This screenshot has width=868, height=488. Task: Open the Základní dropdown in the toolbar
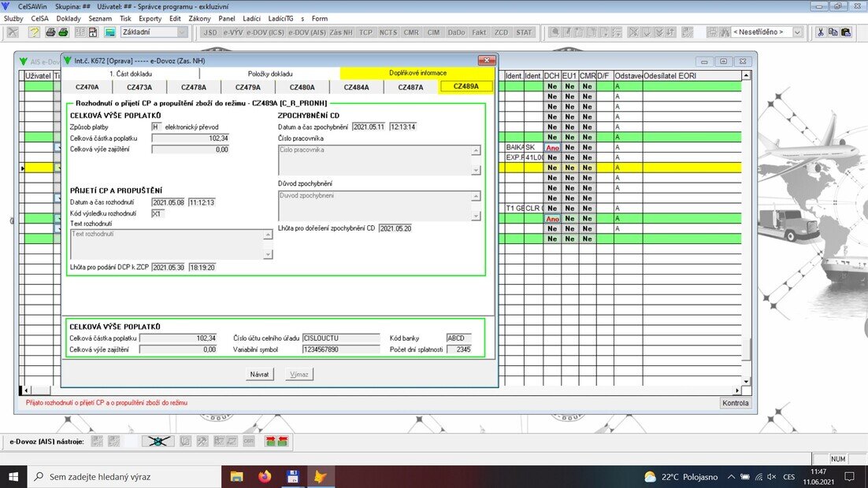[182, 32]
